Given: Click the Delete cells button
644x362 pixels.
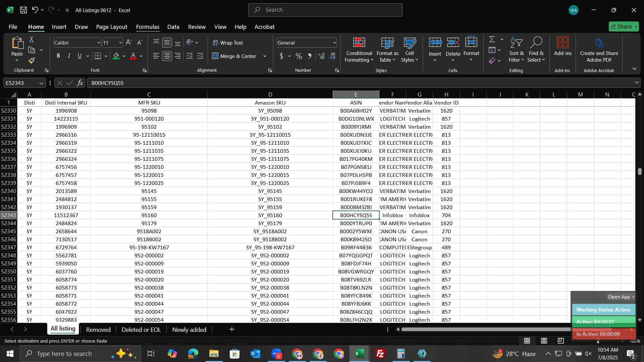Looking at the screenshot, I should pyautogui.click(x=453, y=50).
